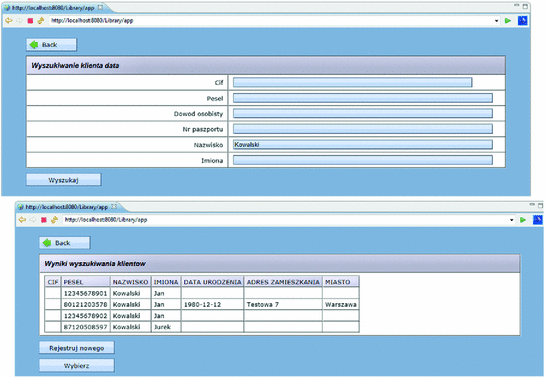Click the Rejestruj nowego button
This screenshot has width=545, height=377.
76,348
